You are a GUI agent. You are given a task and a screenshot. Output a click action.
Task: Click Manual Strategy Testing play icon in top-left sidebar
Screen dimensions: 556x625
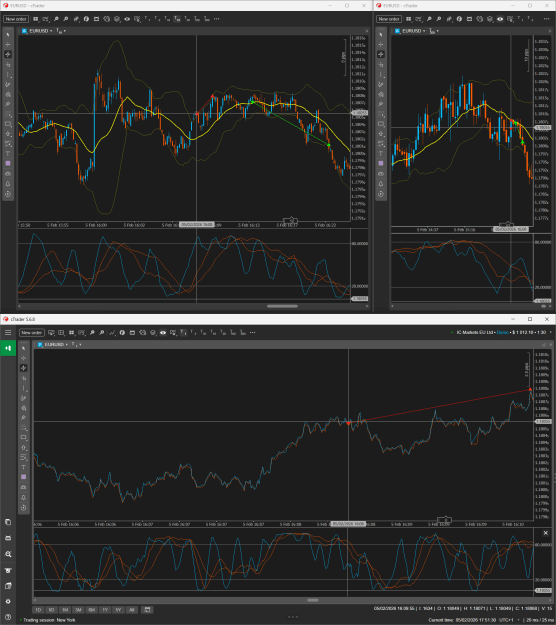8,194
